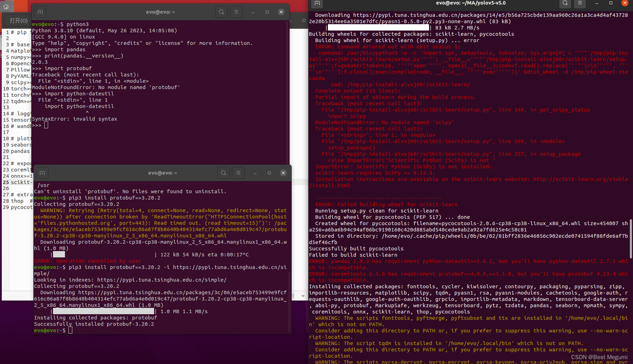Click the search magnifier in the yolov5-v5.0 terminal
633x364 pixels.
click(565, 4)
